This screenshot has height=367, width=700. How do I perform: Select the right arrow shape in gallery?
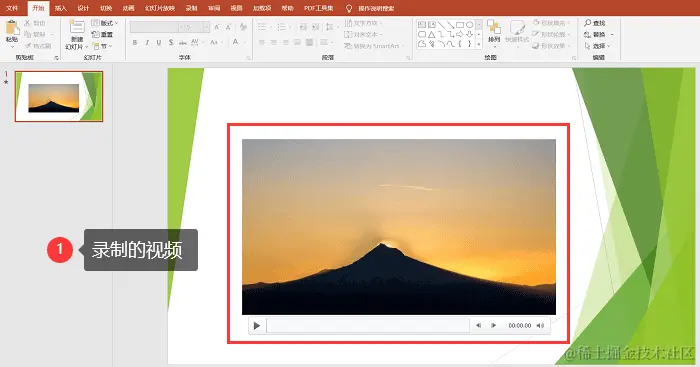pyautogui.click(x=460, y=34)
